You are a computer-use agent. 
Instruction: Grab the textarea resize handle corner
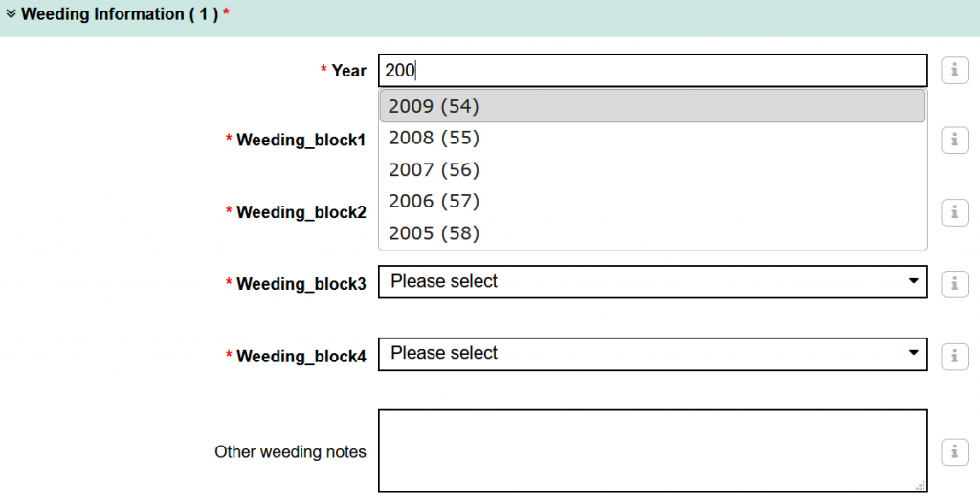point(921,486)
